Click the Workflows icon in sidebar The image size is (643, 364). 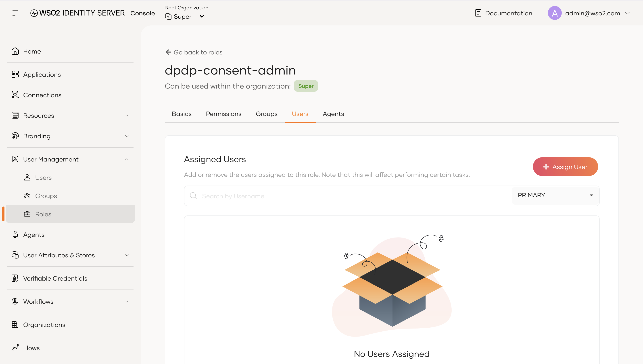[x=15, y=302]
